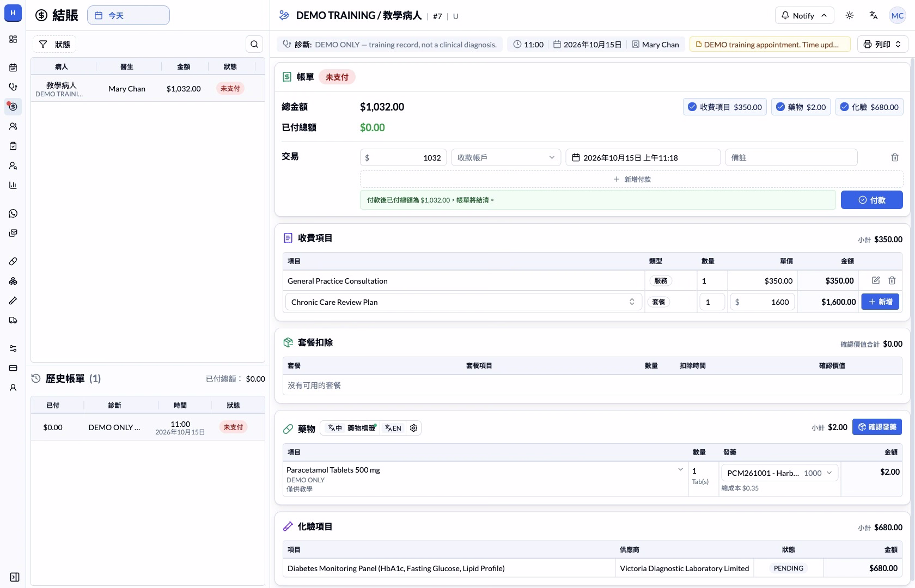Uncheck 藥物 $2.00 checkbox

[801, 107]
